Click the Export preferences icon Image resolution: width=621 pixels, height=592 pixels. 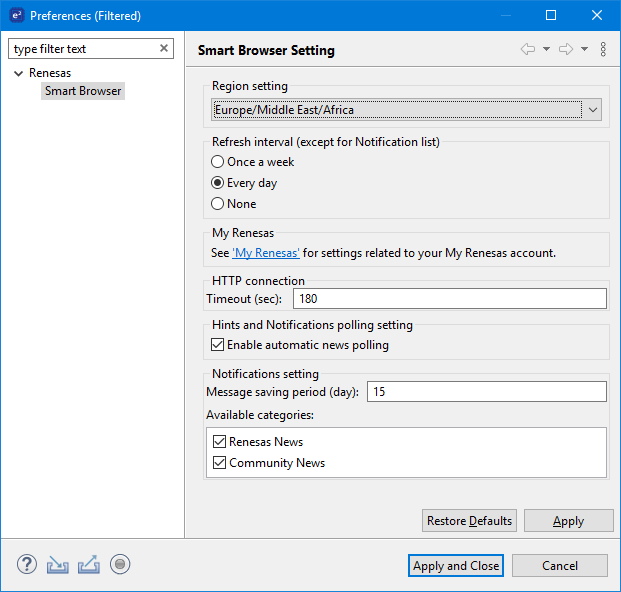(89, 564)
